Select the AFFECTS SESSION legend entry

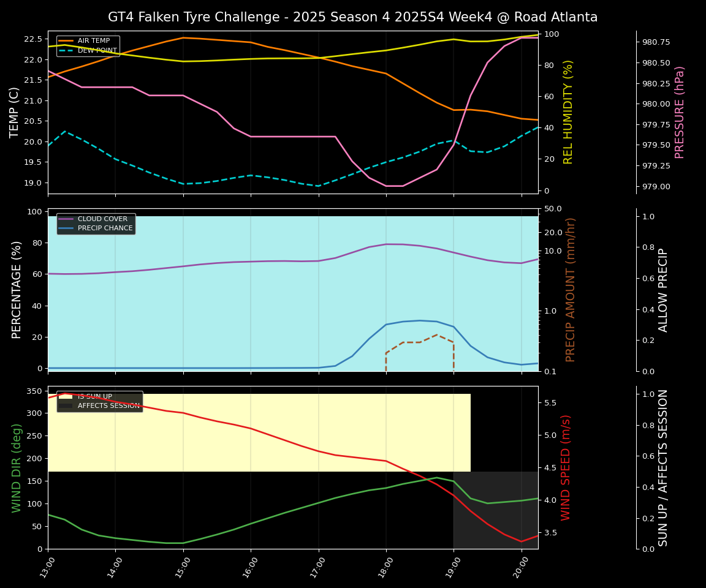click(108, 405)
